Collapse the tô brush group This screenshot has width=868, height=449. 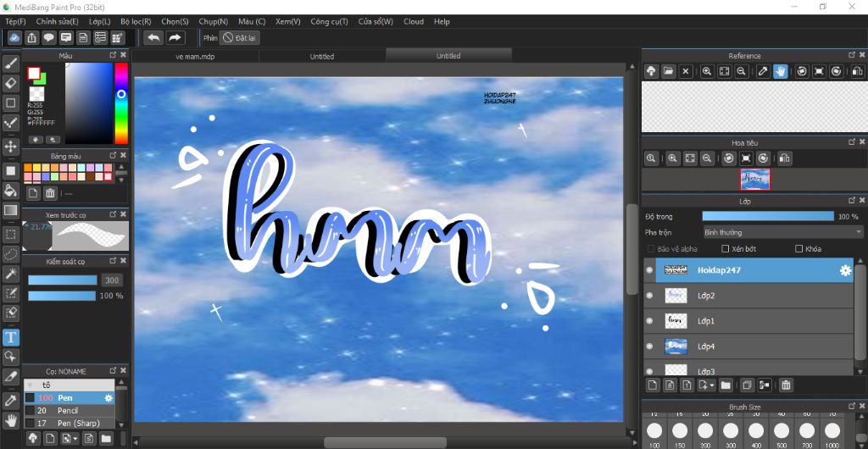pos(30,385)
